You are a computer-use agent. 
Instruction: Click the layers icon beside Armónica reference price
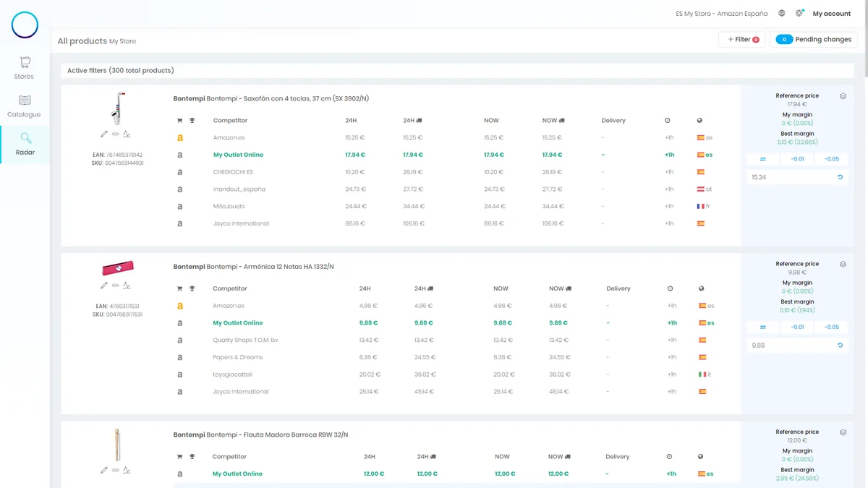[843, 265]
